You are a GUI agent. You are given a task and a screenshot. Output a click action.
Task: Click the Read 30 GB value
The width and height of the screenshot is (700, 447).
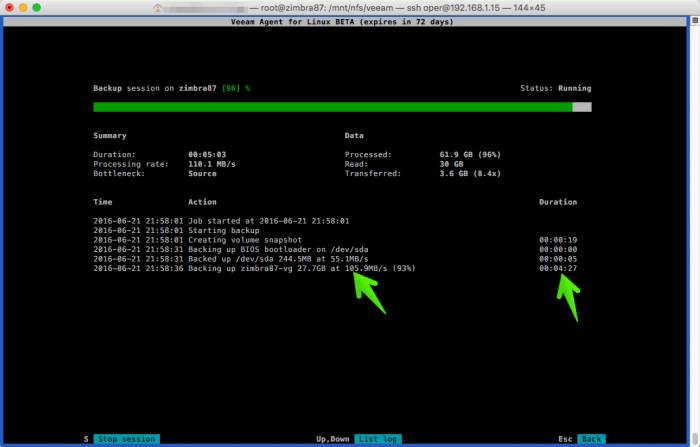(x=451, y=164)
